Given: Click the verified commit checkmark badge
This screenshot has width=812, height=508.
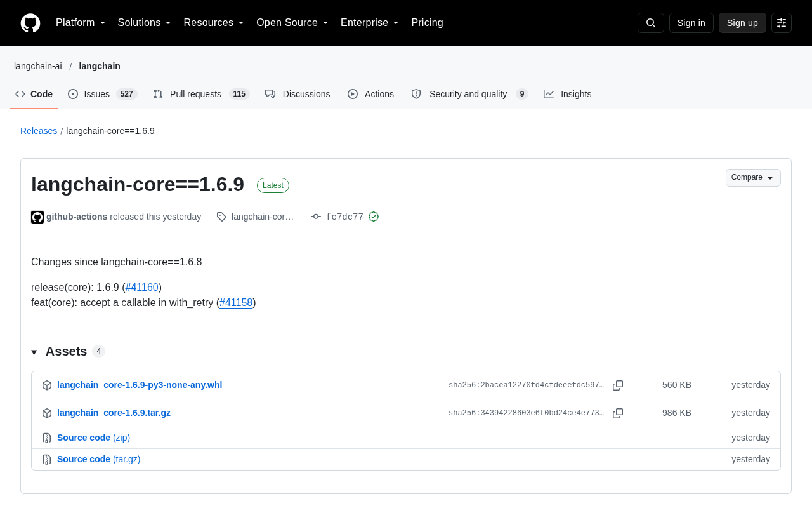Looking at the screenshot, I should coord(374,217).
